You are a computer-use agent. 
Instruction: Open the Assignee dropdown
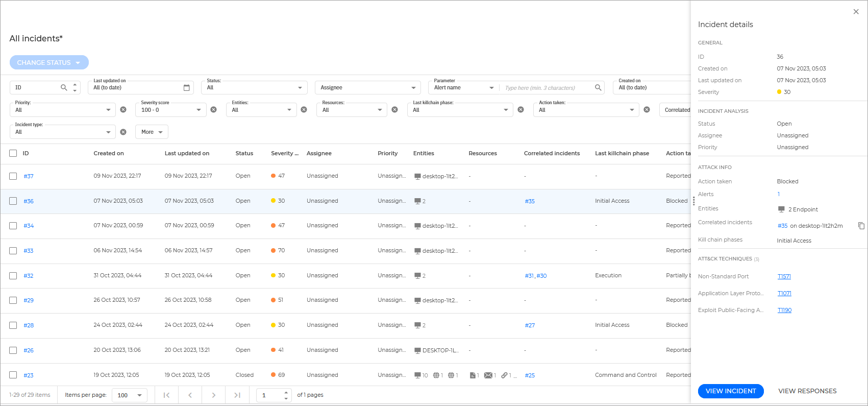(413, 88)
